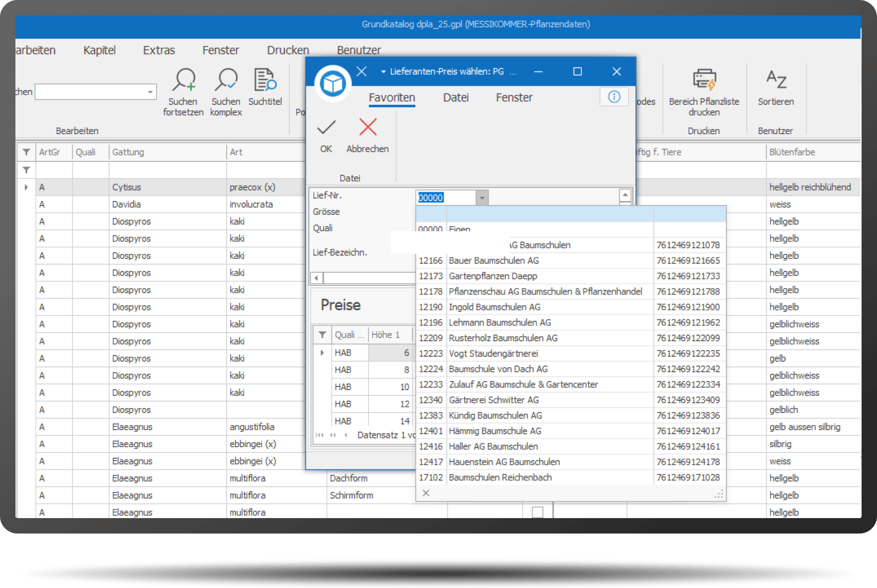Select supplier Gartenpflanzen Daepp
The image size is (877, 588).
[570, 276]
